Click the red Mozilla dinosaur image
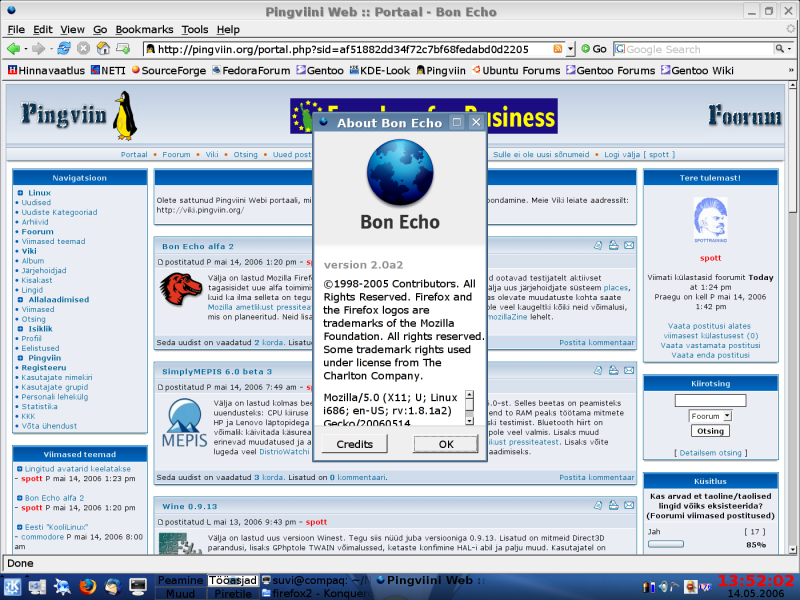Image resolution: width=800 pixels, height=600 pixels. click(x=181, y=289)
